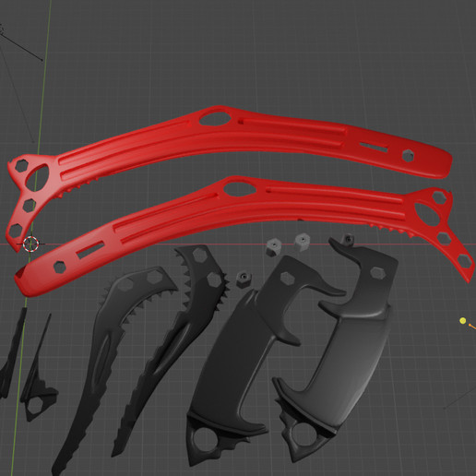Select the dark hex nut beside the pick
This screenshot has width=476, height=476.
[x=243, y=279]
